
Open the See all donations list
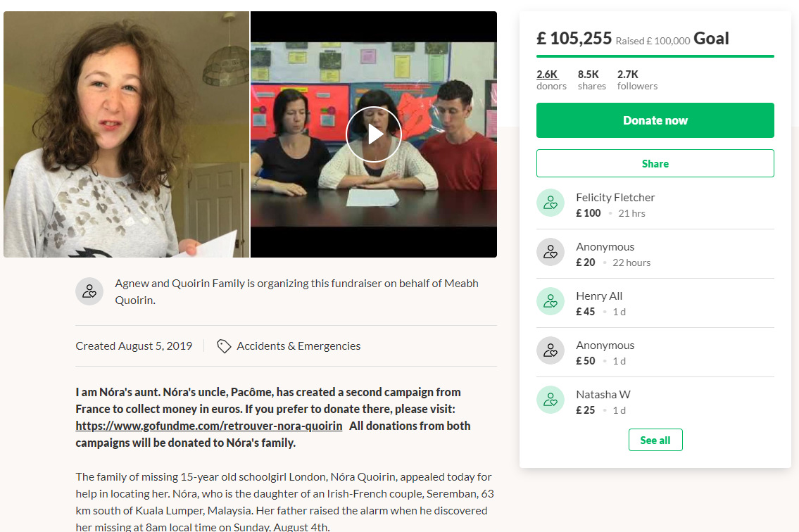(x=655, y=440)
